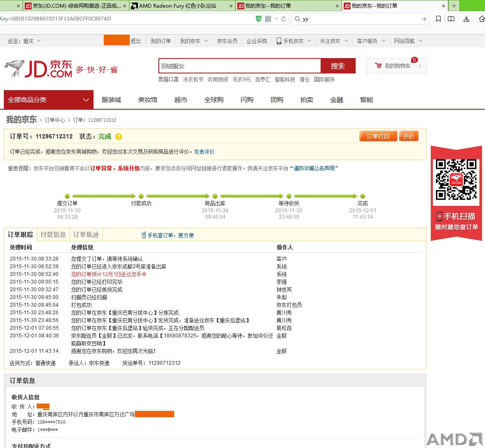Click the 等待收货 progress dot
The height and width of the screenshot is (448, 485).
289,196
